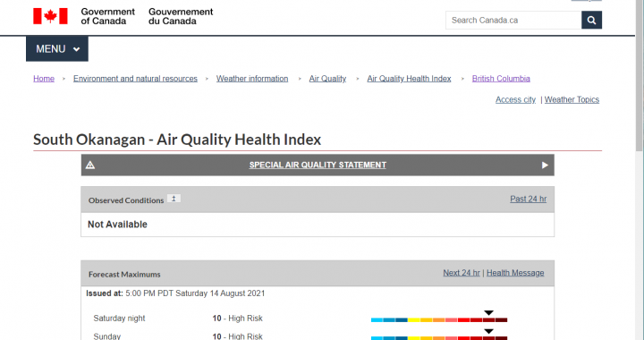
Task: Click the Observed Conditions info icon
Action: point(174,199)
